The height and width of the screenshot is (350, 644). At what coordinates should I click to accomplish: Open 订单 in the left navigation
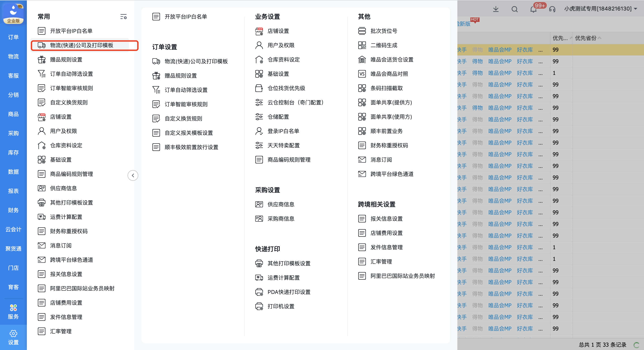[x=13, y=37]
